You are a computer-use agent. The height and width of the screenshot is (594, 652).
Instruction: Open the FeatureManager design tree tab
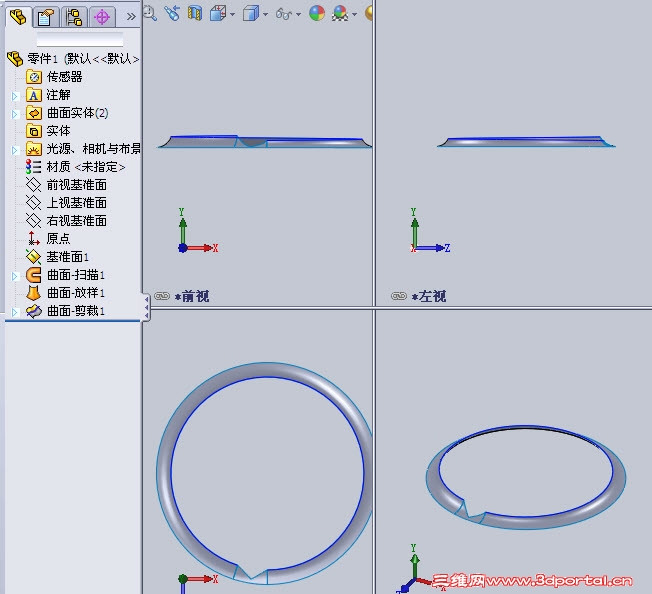18,17
